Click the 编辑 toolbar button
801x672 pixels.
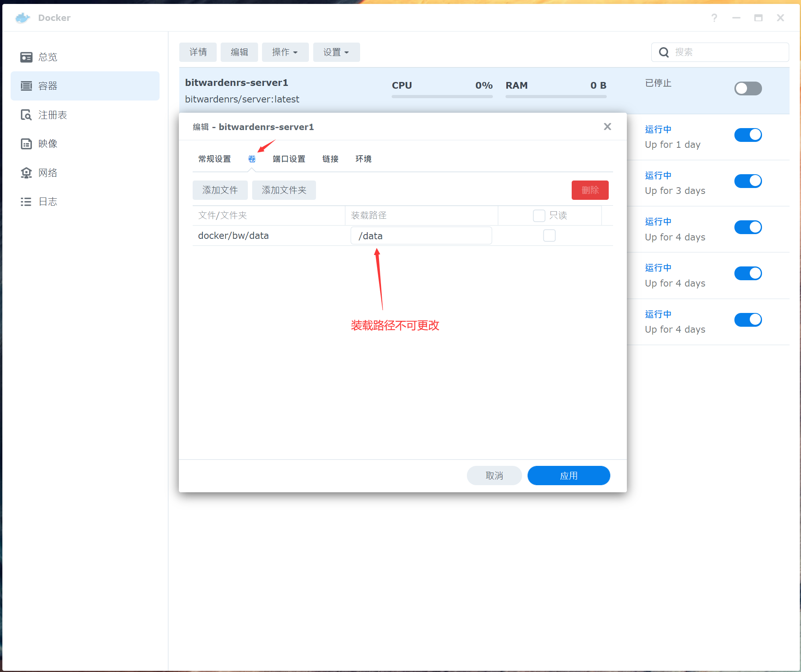point(239,52)
